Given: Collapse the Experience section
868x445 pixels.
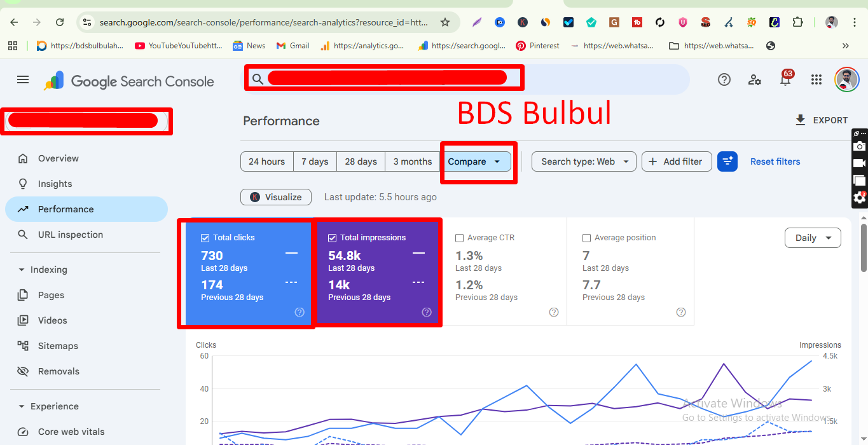Looking at the screenshot, I should (22, 406).
